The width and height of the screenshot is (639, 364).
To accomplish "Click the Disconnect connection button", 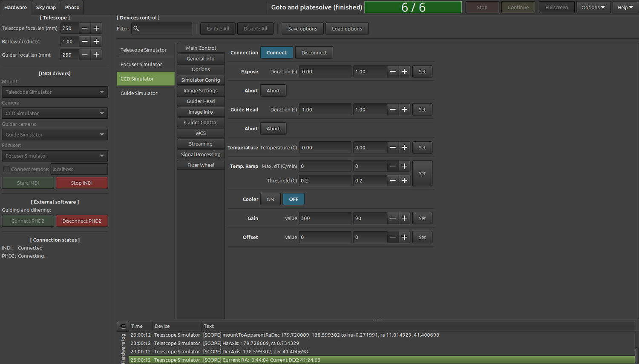I will click(x=314, y=52).
